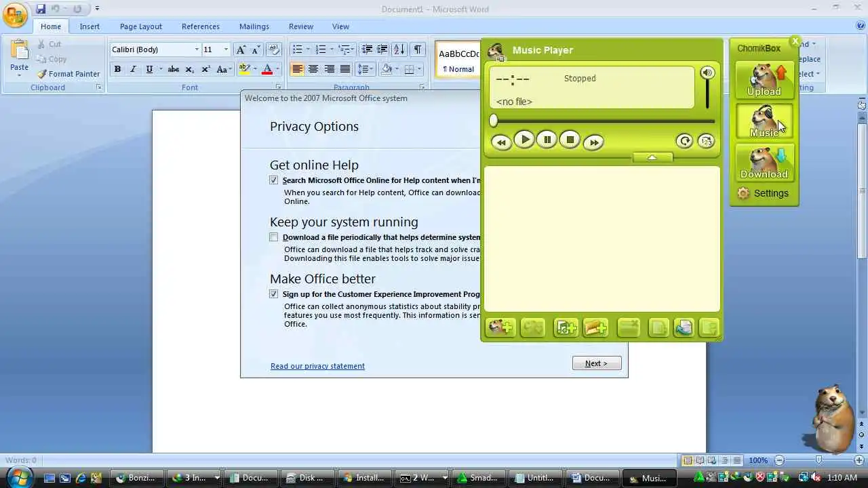Apply Strikethrough formatting
The image size is (868, 488).
(174, 69)
